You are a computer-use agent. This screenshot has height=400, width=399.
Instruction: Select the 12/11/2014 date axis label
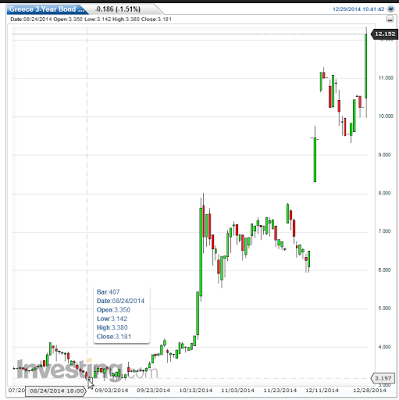tap(322, 390)
